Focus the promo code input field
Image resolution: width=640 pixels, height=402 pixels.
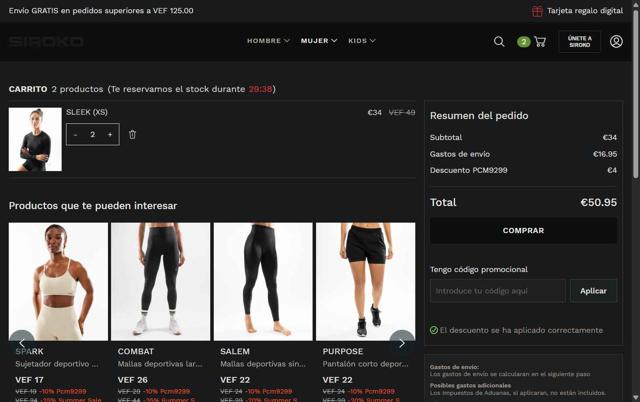[498, 291]
